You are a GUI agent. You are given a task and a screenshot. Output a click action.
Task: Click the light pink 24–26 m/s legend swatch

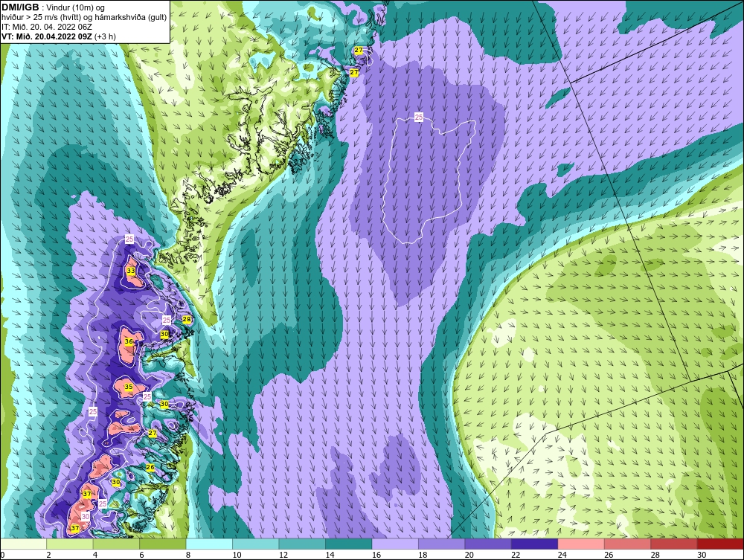pos(581,544)
